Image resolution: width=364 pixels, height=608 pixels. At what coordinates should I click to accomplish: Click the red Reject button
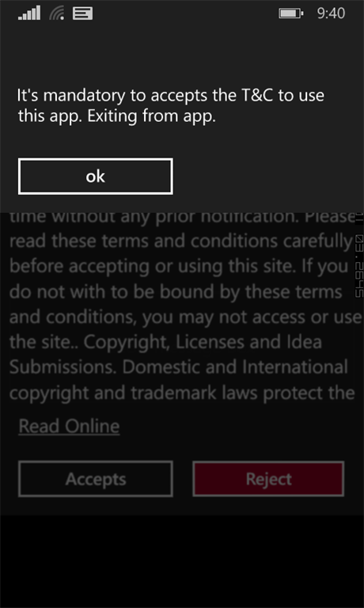268,479
